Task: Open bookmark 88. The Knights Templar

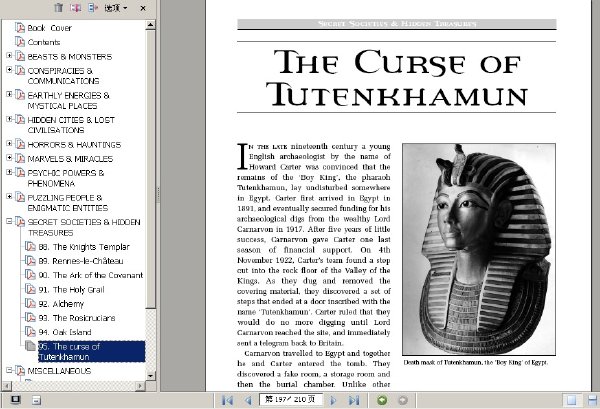Action: pos(84,247)
